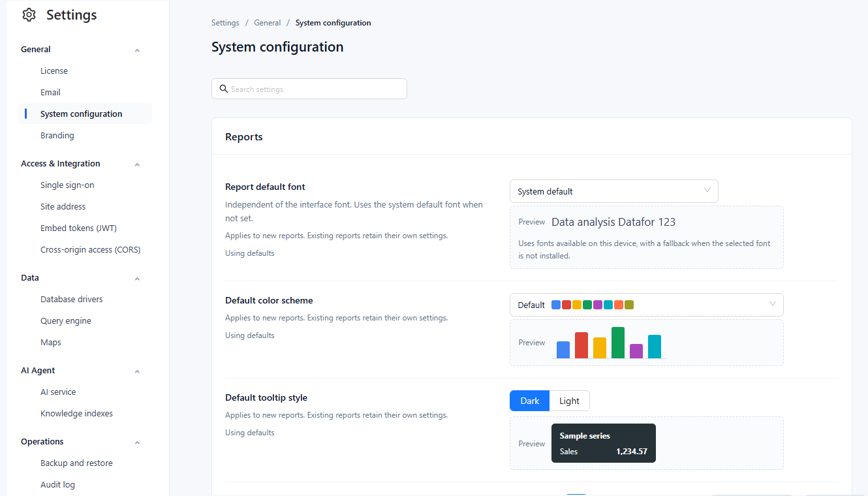
Task: Focus the Search settings input field
Action: pos(309,89)
